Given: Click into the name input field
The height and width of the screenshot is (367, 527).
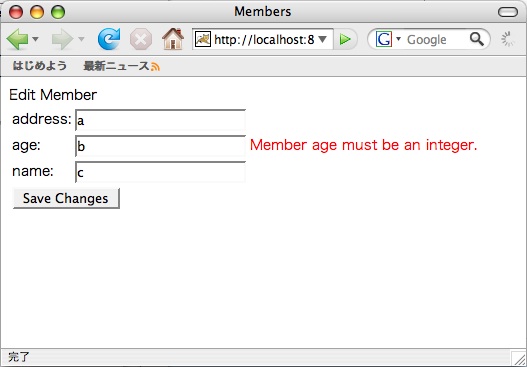Looking at the screenshot, I should (161, 172).
